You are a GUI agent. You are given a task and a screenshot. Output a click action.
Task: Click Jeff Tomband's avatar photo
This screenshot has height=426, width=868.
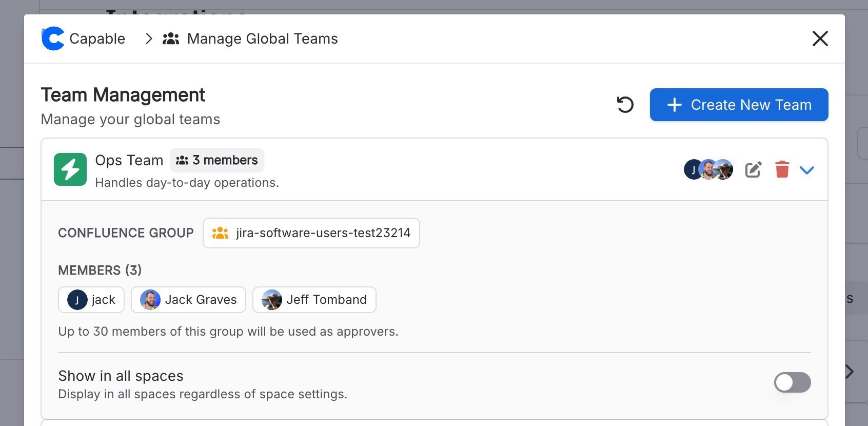pyautogui.click(x=272, y=300)
